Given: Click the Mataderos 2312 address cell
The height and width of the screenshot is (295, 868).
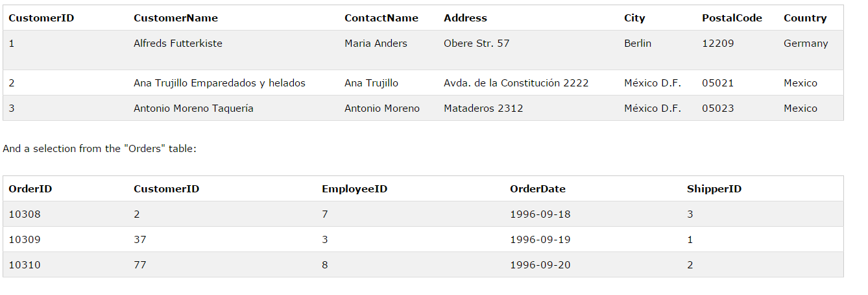Looking at the screenshot, I should click(483, 109).
